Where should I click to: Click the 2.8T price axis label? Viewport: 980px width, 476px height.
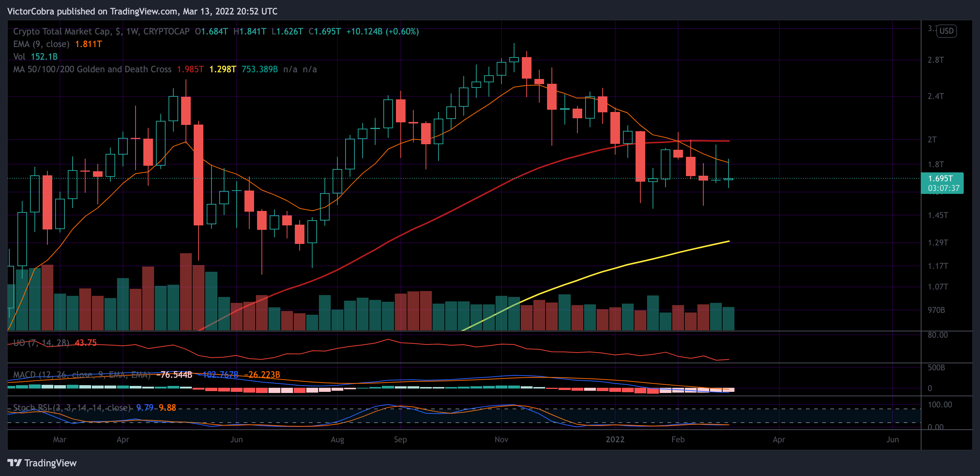pyautogui.click(x=936, y=60)
